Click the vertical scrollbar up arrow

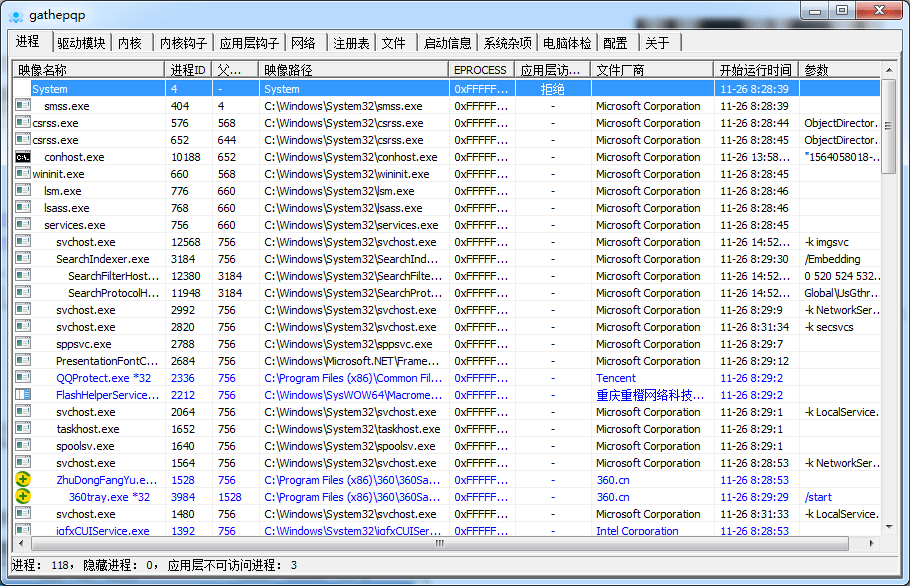point(889,70)
